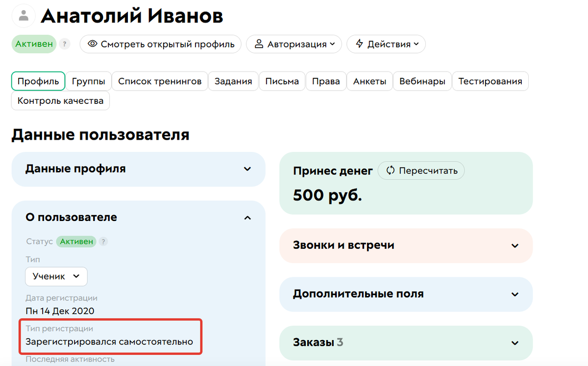Click the person icon on 'Авторизация' button
Viewport: 588px width, 366px height.
pos(259,44)
